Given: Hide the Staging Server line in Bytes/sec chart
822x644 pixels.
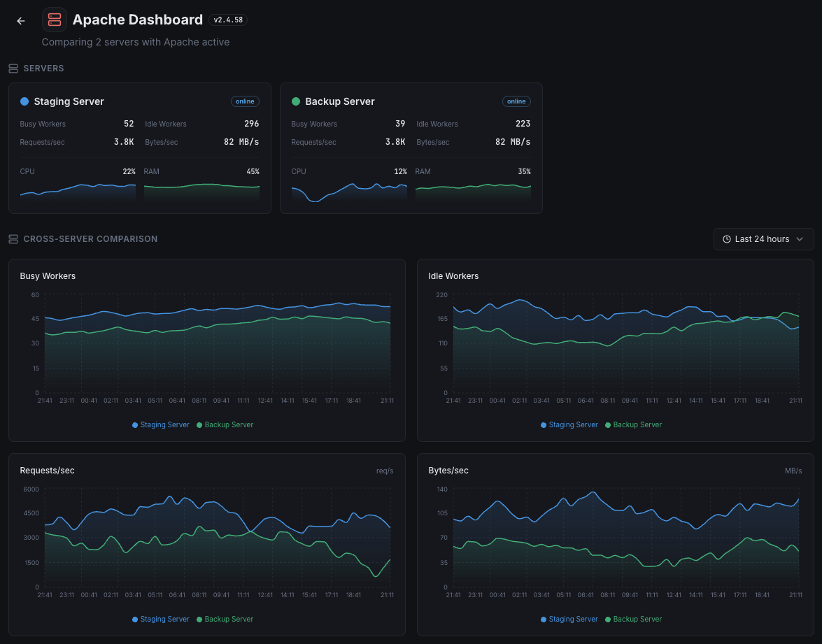Looking at the screenshot, I should [x=569, y=619].
